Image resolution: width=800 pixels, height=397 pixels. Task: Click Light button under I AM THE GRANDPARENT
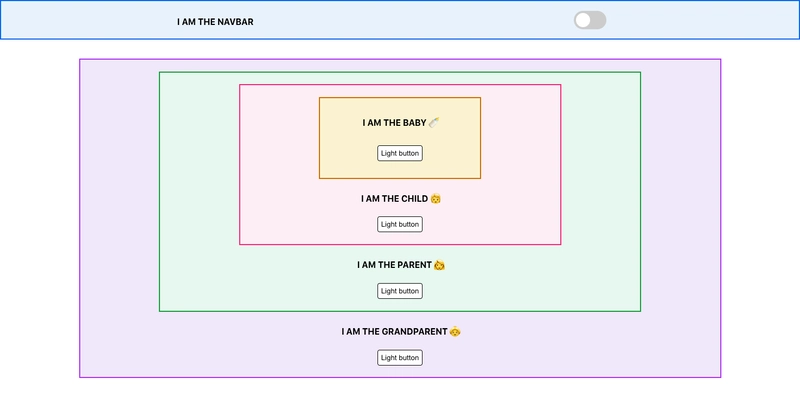(400, 358)
